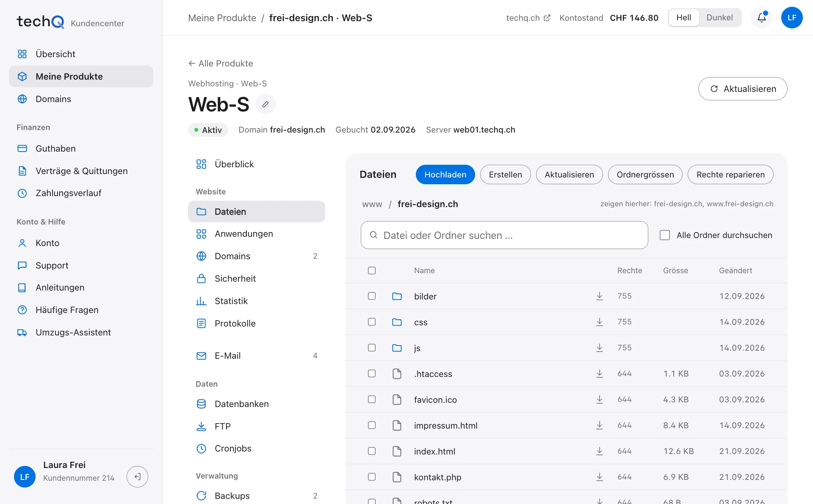The image size is (813, 504).
Task: Open Guthaben in the sidebar
Action: (81, 149)
